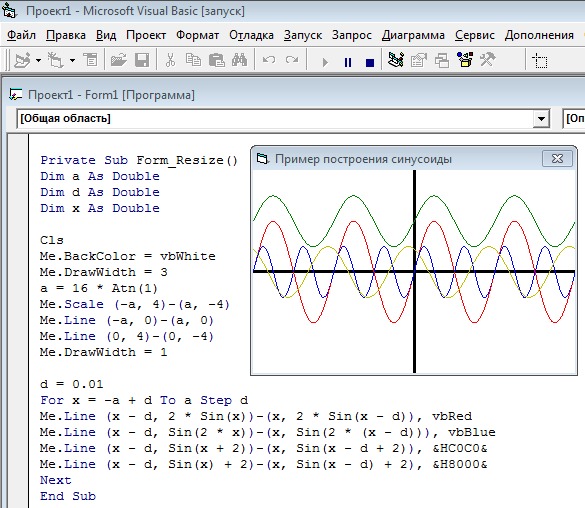Open the Project Explorer icon
The image size is (585, 508).
(396, 60)
